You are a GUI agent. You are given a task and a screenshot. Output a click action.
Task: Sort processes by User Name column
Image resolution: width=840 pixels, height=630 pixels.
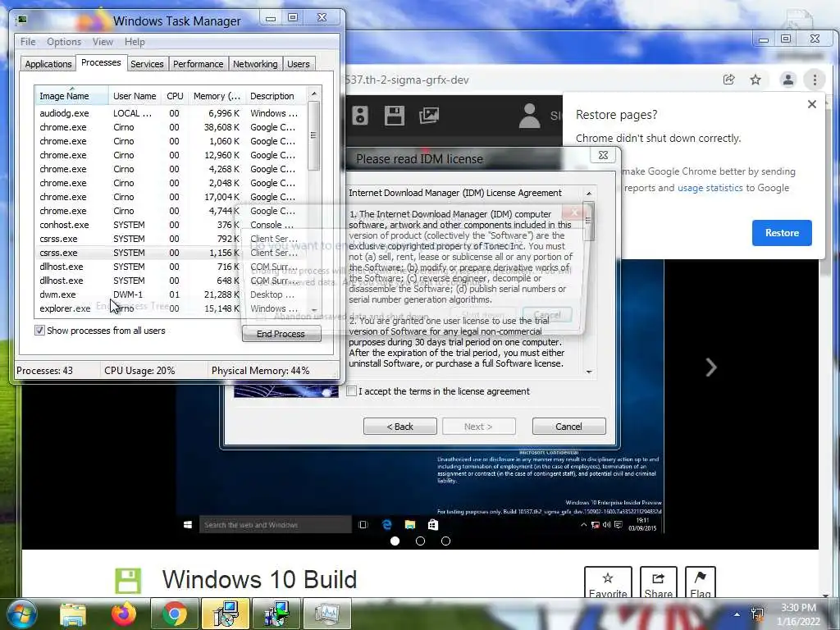click(135, 96)
